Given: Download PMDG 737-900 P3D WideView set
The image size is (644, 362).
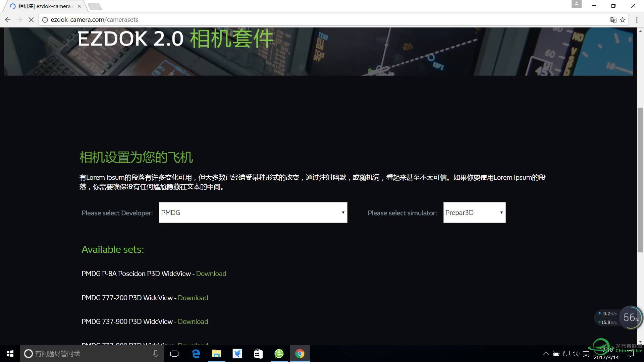Looking at the screenshot, I should (193, 321).
